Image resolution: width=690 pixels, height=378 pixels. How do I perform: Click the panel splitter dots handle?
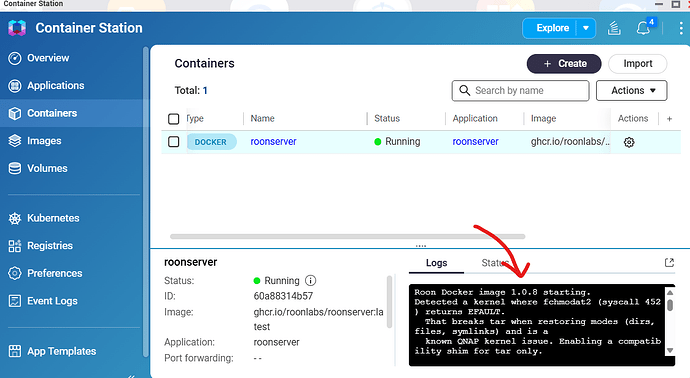pyautogui.click(x=421, y=246)
